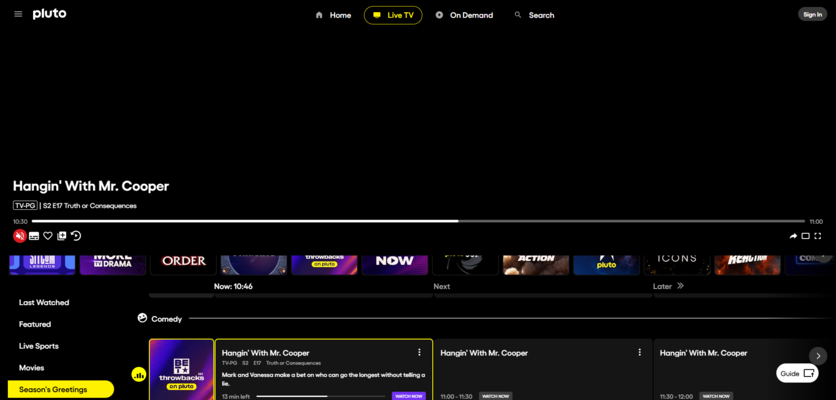Select the Law & Order channel thumbnail
Viewport: 836px width, 400px height.
pos(183,265)
